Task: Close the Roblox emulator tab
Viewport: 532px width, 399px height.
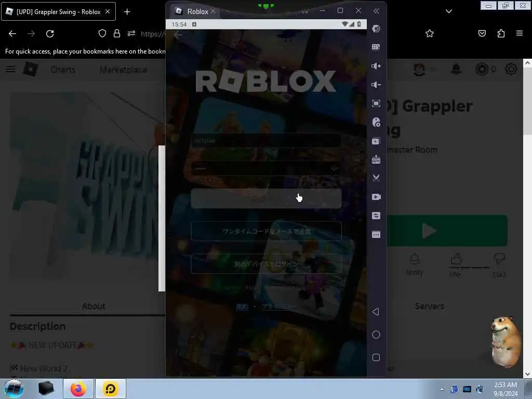Action: (213, 11)
